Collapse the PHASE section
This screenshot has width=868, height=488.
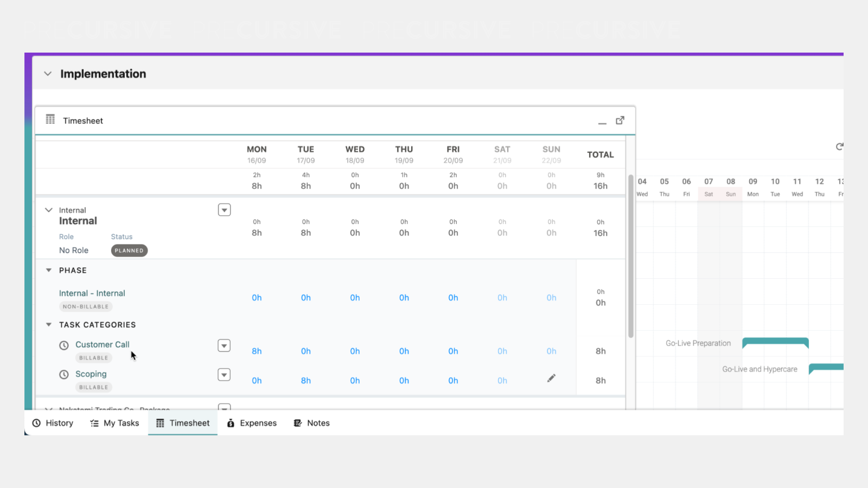click(49, 270)
